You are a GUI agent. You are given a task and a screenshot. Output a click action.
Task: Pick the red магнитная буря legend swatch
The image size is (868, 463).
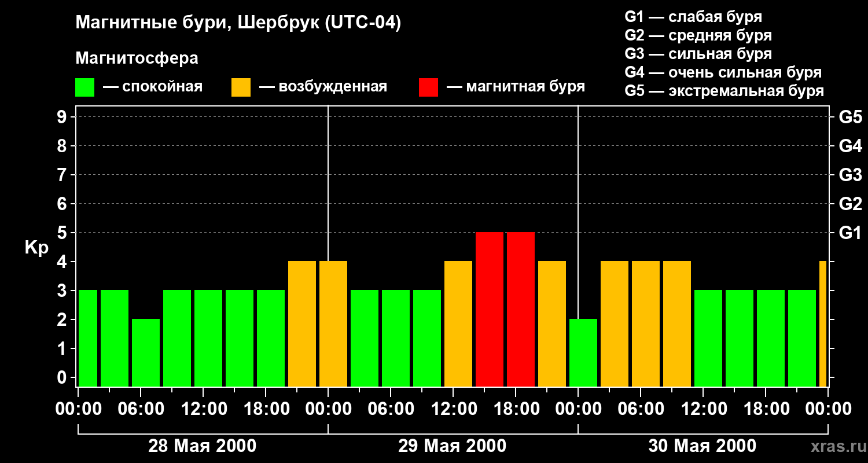(428, 87)
